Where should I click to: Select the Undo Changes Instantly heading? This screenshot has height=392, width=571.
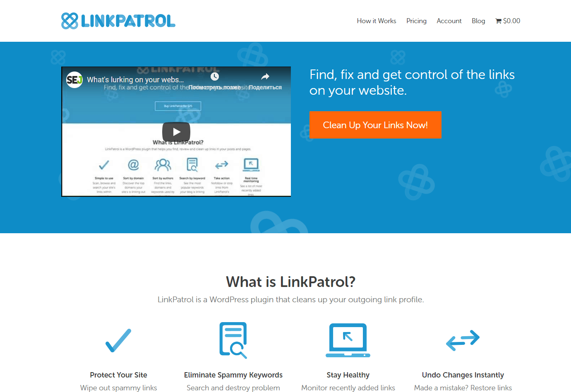click(x=463, y=375)
